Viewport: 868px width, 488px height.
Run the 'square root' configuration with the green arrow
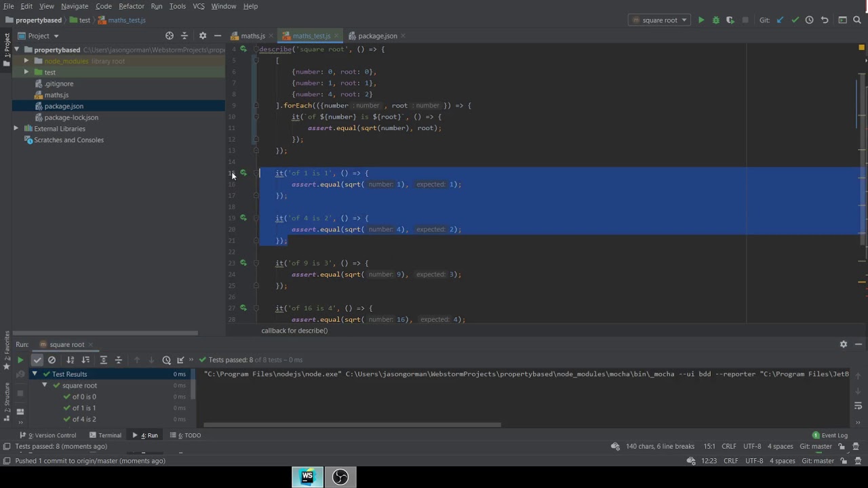pos(701,20)
